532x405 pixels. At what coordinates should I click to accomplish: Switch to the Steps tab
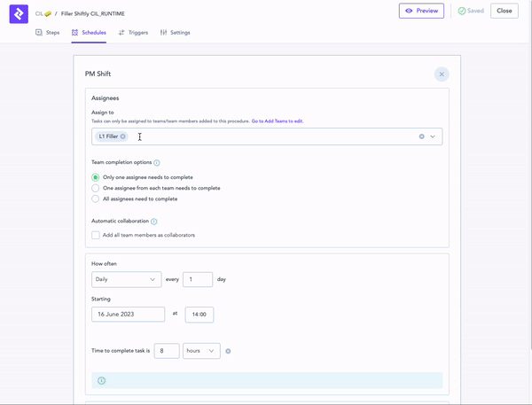[48, 33]
